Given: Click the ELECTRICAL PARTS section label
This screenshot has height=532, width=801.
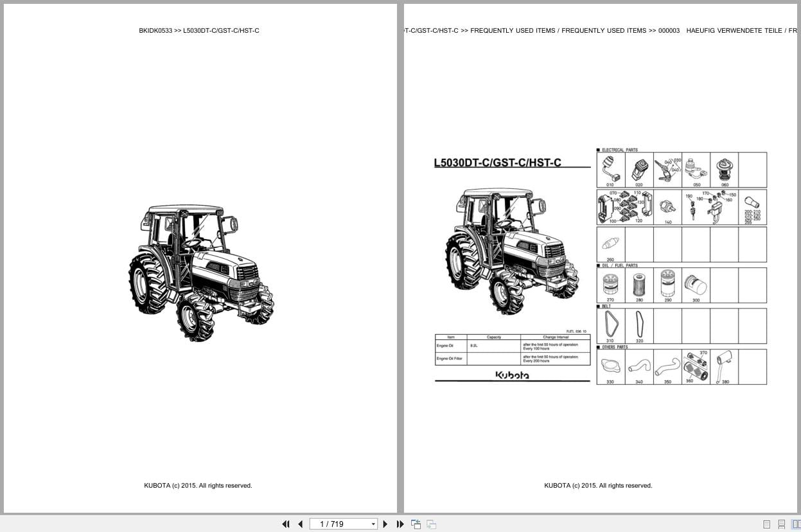Looking at the screenshot, I should [x=619, y=150].
